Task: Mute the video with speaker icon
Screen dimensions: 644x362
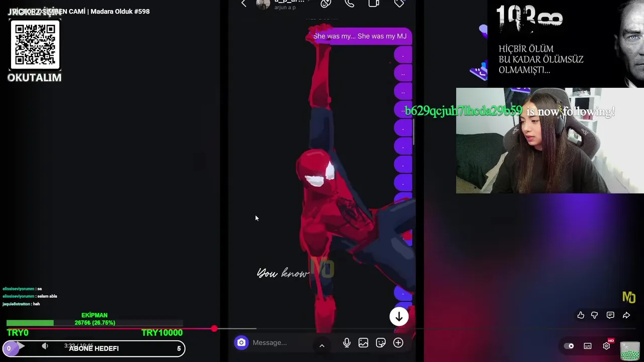Action: pyautogui.click(x=45, y=346)
